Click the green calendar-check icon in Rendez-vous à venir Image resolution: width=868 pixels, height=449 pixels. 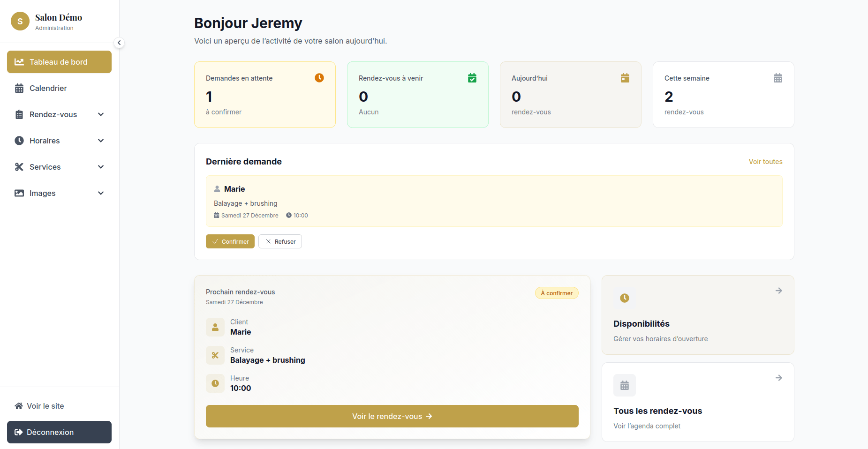472,78
